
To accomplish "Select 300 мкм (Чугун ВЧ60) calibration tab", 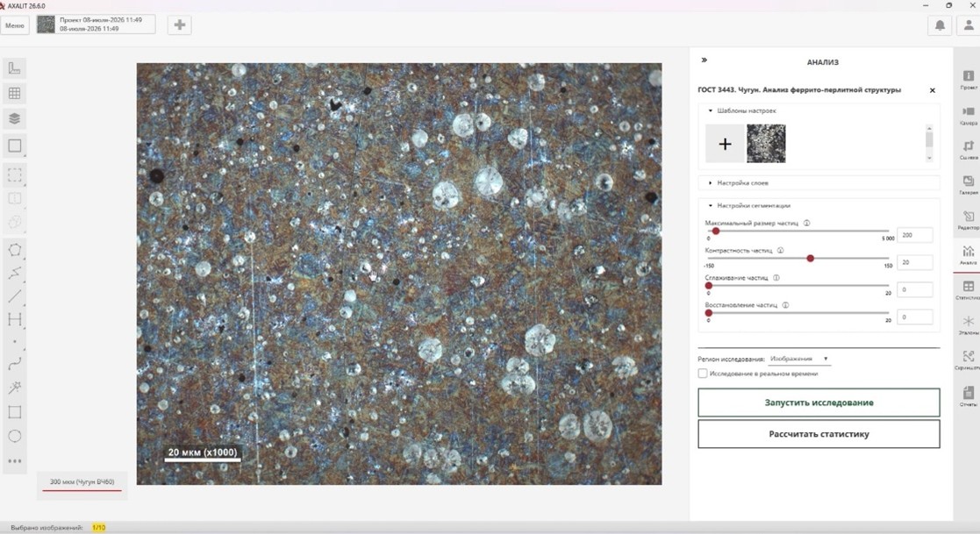I will tap(82, 483).
